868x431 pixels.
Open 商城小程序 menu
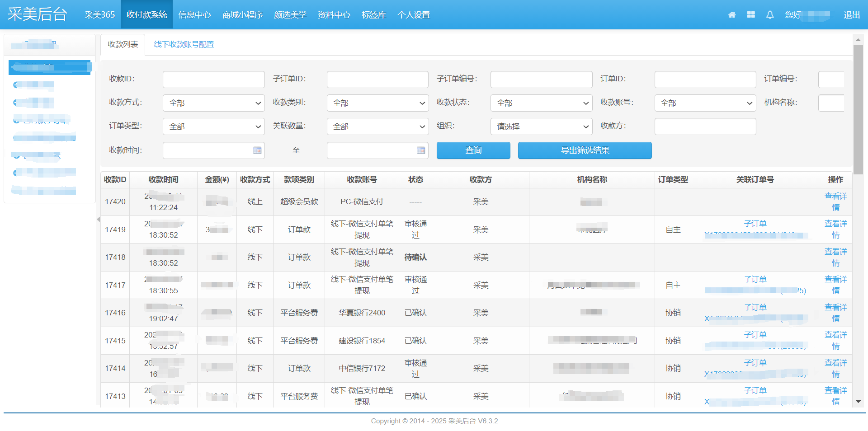click(242, 15)
